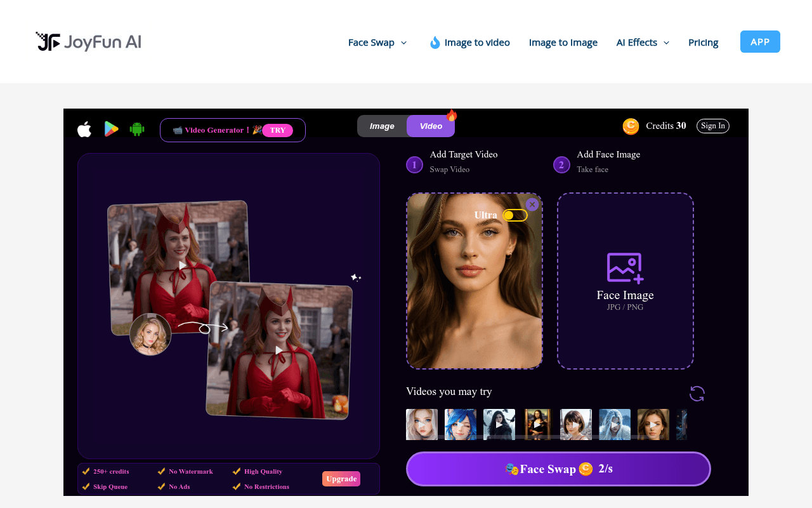Screen dimensions: 812x508
Task: Play the top Scarlet Witch demo video
Action: [183, 265]
